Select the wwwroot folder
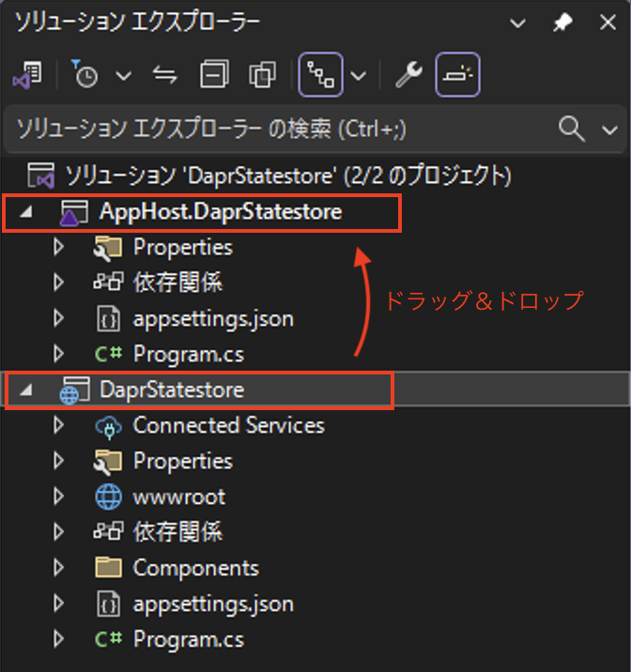 click(x=179, y=497)
